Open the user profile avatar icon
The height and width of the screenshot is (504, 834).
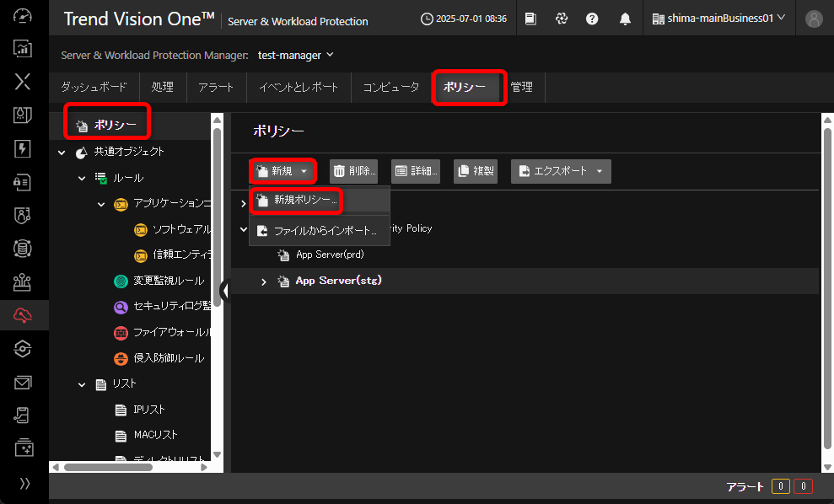(x=813, y=19)
